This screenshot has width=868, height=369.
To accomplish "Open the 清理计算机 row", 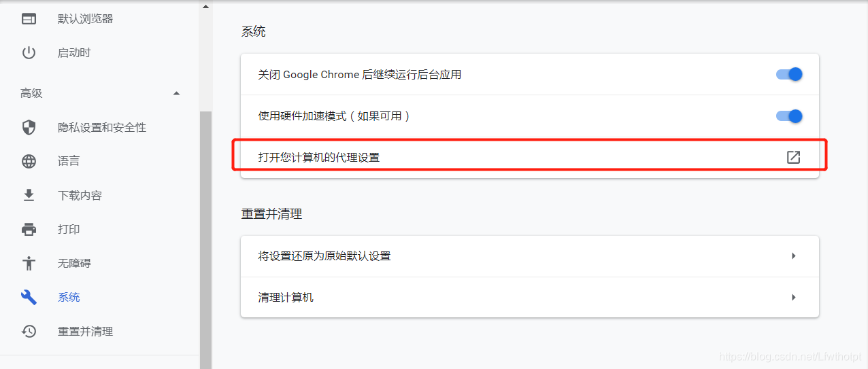I will click(x=530, y=298).
